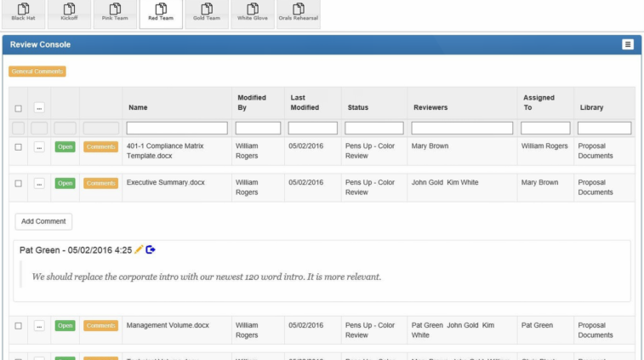Screen dimensions: 644x360
Task: Open the Red Team tab
Action: (161, 14)
